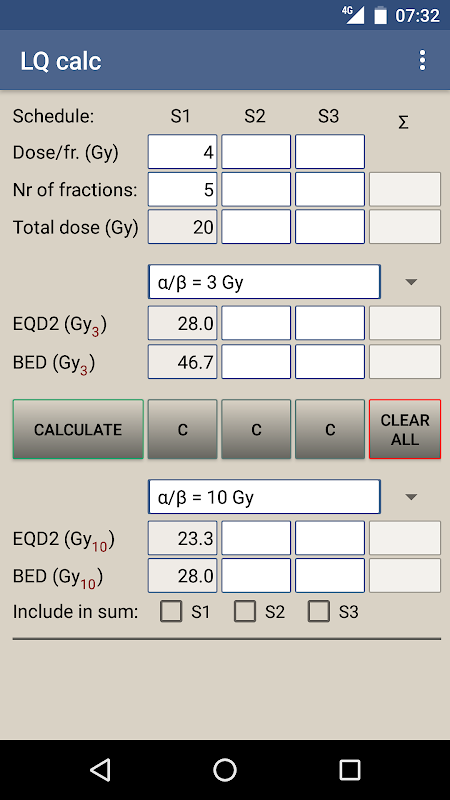Open the α/β = 10 Gy dropdown

pyautogui.click(x=264, y=496)
